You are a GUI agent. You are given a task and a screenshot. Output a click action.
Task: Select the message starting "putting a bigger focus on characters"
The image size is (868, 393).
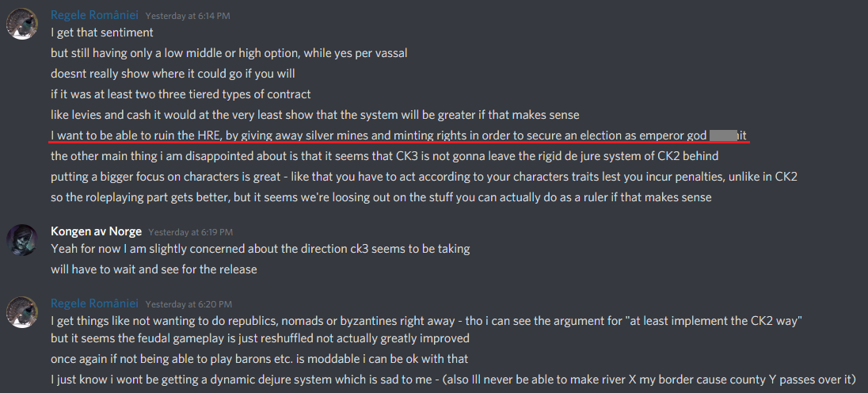pyautogui.click(x=424, y=177)
